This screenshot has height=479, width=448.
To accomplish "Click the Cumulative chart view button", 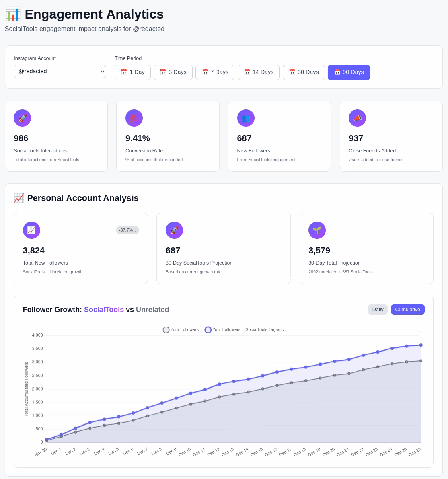I will click(407, 309).
